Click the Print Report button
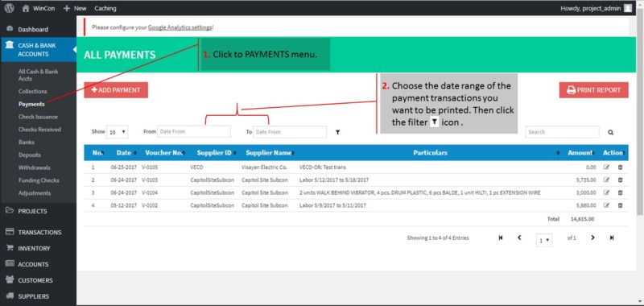 [593, 90]
